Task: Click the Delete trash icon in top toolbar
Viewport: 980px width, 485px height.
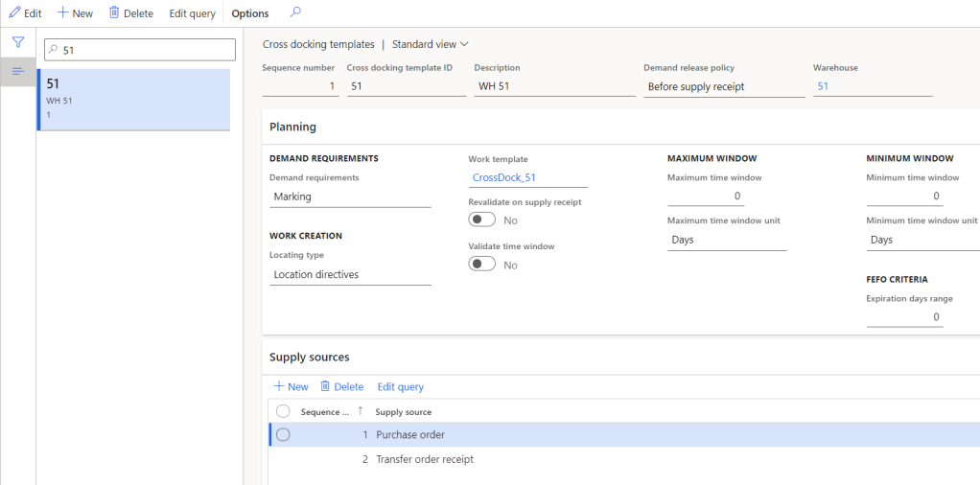Action: (x=114, y=13)
